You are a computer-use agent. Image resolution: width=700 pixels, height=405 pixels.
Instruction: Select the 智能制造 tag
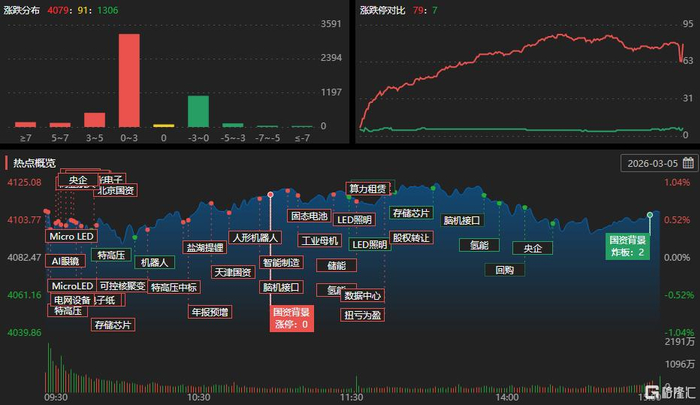coord(281,262)
